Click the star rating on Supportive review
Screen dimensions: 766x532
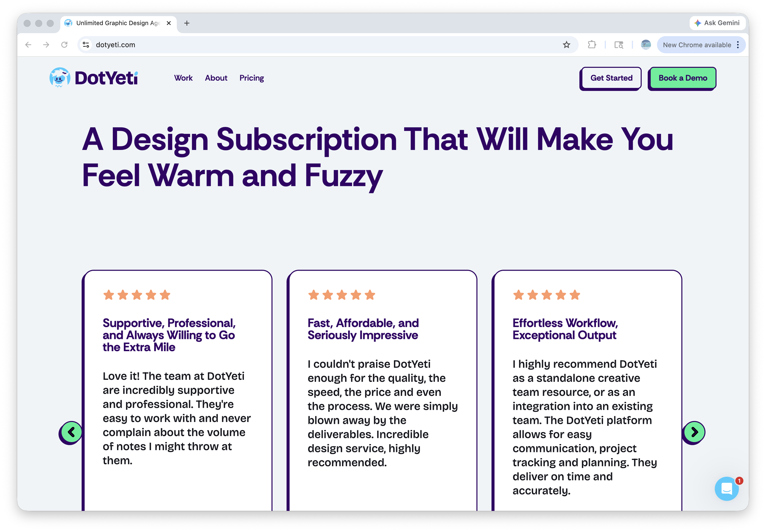137,295
